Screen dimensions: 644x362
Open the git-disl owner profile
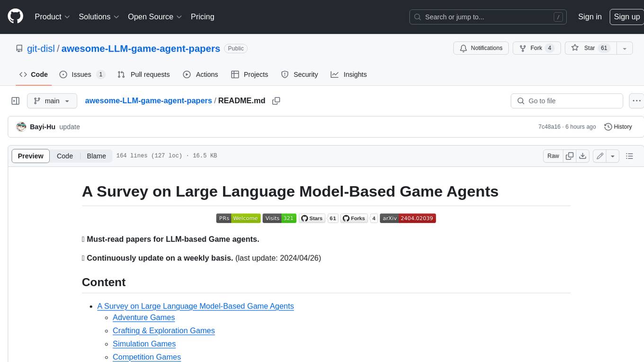[x=41, y=48]
